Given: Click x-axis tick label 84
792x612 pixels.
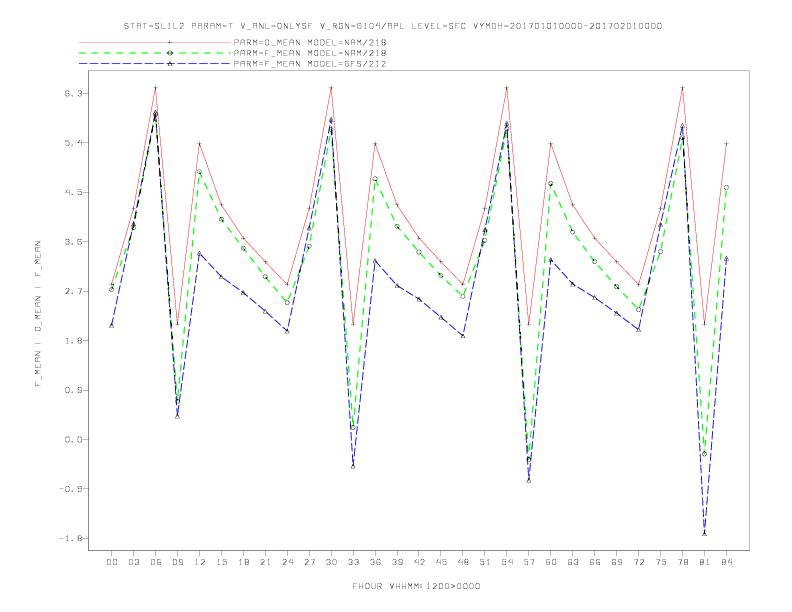Looking at the screenshot, I should pos(726,562).
